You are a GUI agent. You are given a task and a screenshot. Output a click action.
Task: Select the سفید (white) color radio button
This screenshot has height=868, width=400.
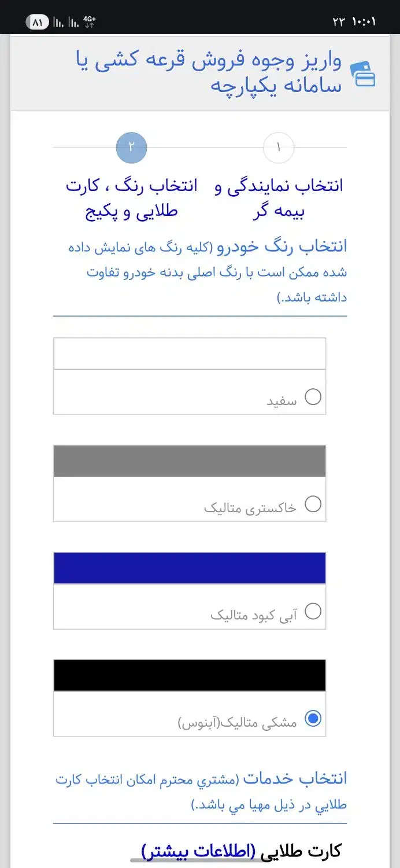tap(313, 397)
